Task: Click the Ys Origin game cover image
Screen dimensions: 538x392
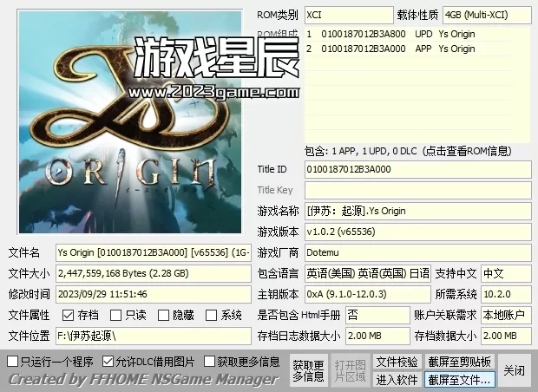Action: click(x=128, y=121)
